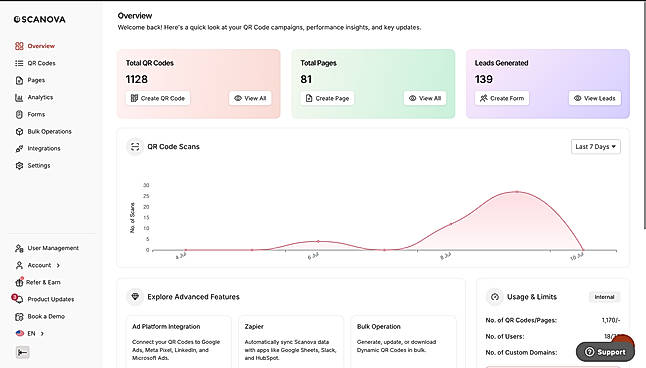Click the Internal plan badge
The width and height of the screenshot is (646, 368).
click(x=604, y=297)
